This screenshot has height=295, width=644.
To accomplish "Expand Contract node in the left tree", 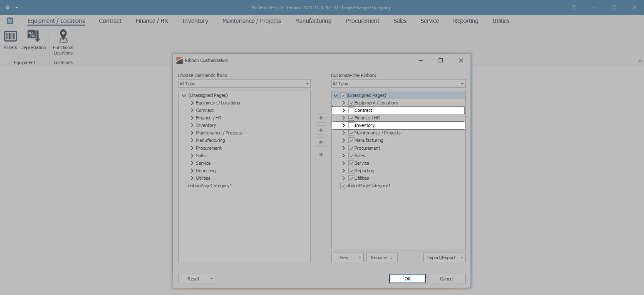I will [x=192, y=110].
